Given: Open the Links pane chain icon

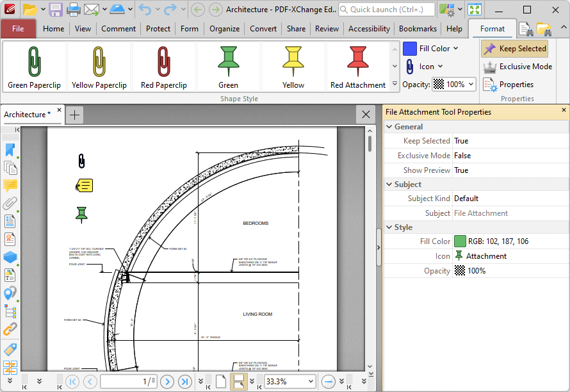Looking at the screenshot, I should [x=10, y=329].
